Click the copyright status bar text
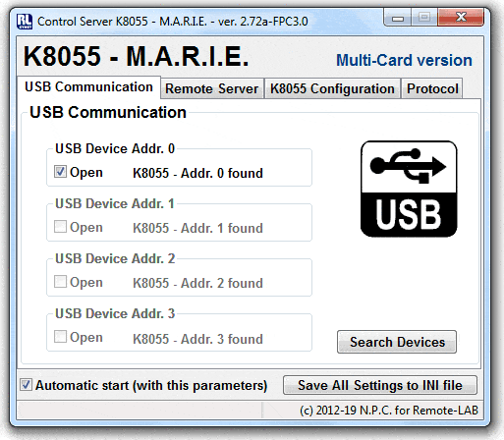The height and width of the screenshot is (440, 504). (x=389, y=411)
